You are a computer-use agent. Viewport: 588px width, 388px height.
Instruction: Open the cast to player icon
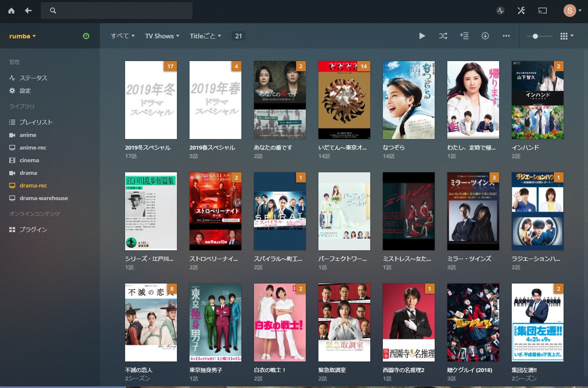(543, 11)
